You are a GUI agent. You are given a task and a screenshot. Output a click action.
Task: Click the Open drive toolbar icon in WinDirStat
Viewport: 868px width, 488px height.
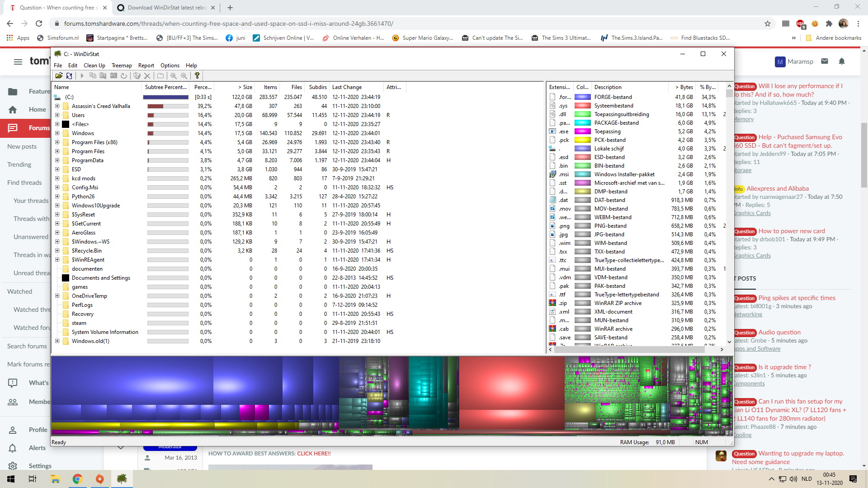click(x=59, y=76)
